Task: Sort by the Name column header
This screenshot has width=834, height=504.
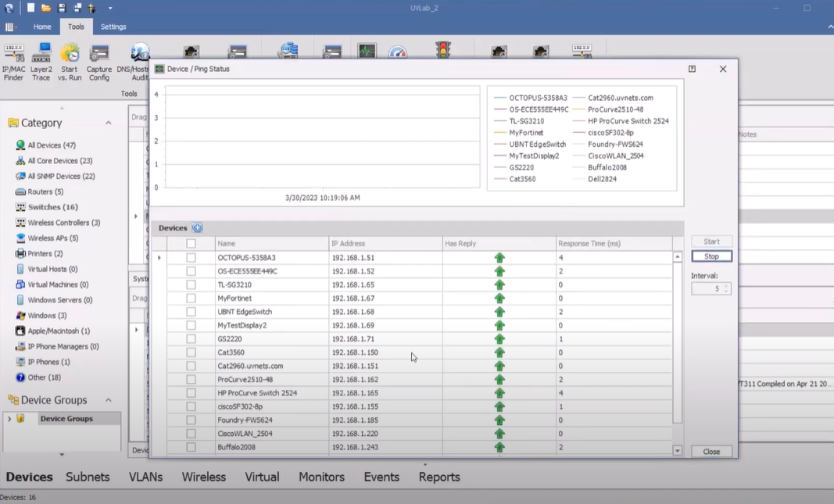Action: (272, 244)
